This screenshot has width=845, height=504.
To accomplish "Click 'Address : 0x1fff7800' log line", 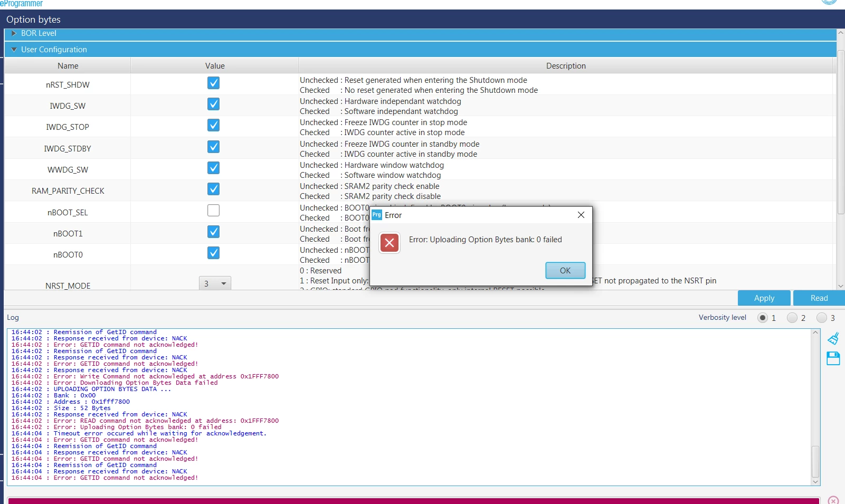I will (x=70, y=402).
